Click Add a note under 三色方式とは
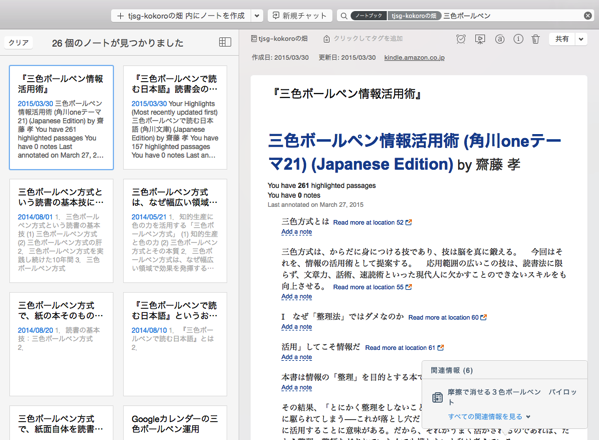The width and height of the screenshot is (599, 440). [x=296, y=232]
